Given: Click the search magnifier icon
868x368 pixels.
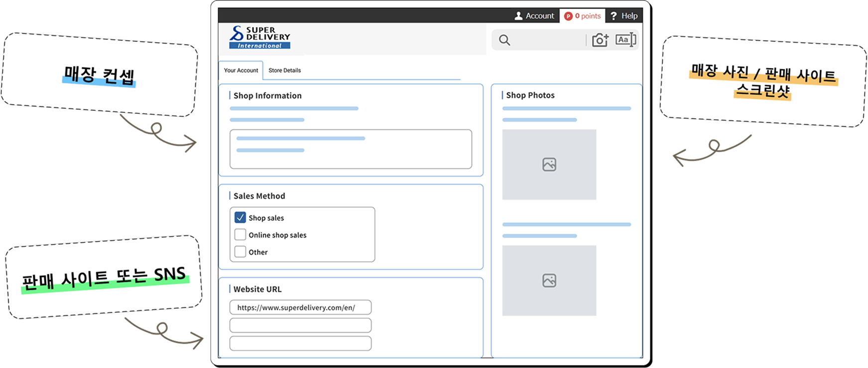Looking at the screenshot, I should coord(504,40).
